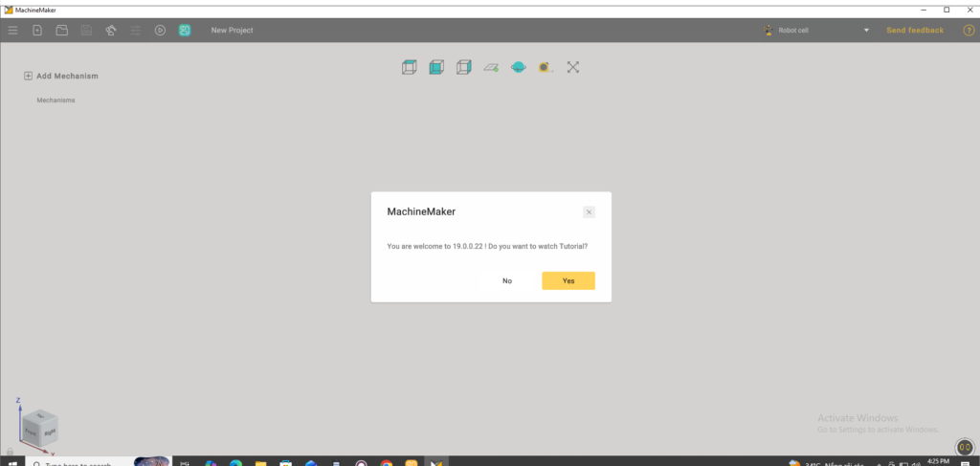Expand Add Mechanism with plus icon
Viewport: 980px width, 466px height.
(x=28, y=76)
